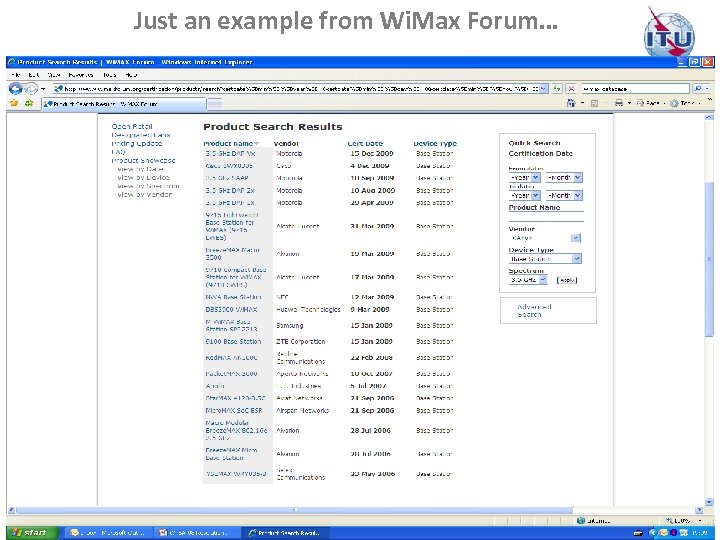The width and height of the screenshot is (720, 540).
Task: Select the Product Search Results browser tab
Action: (x=123, y=104)
